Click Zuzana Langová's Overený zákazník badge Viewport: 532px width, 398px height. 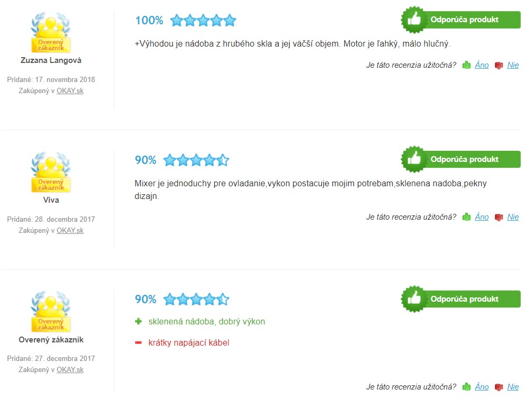tap(51, 32)
